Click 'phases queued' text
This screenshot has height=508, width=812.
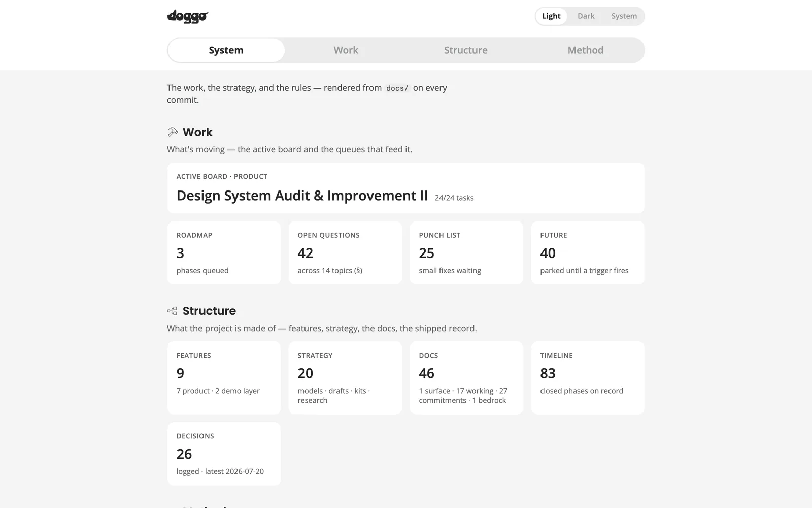click(202, 271)
